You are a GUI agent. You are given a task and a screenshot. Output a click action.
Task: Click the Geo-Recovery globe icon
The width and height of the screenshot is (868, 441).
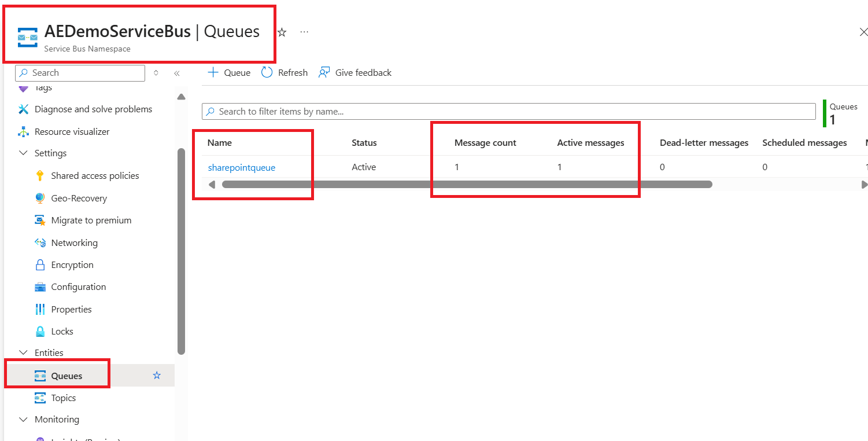pos(40,199)
